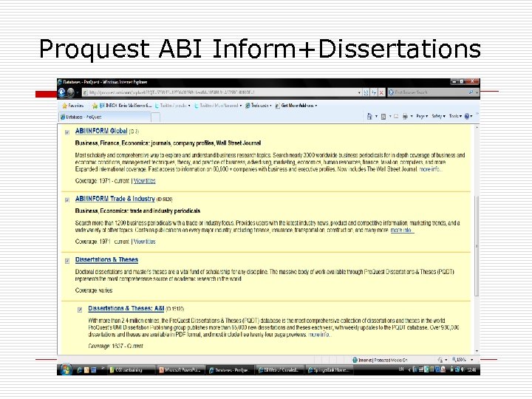Click more info for ABI/INFORM Trade & Industry
The image size is (532, 399).
(x=402, y=230)
